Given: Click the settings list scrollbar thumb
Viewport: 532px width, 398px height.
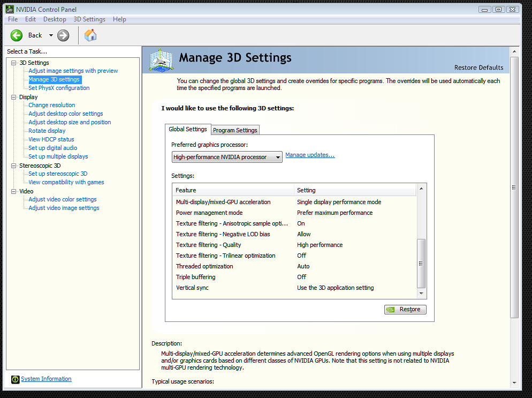Looking at the screenshot, I should tap(421, 263).
